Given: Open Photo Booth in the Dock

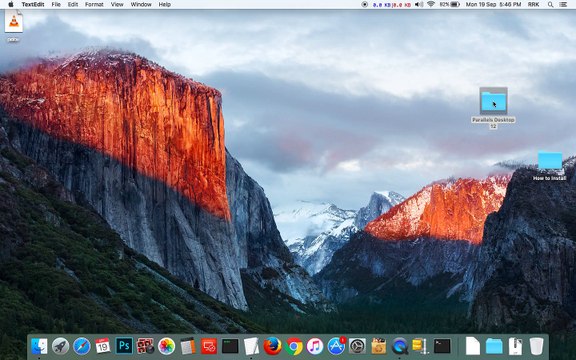Looking at the screenshot, I should click(145, 346).
